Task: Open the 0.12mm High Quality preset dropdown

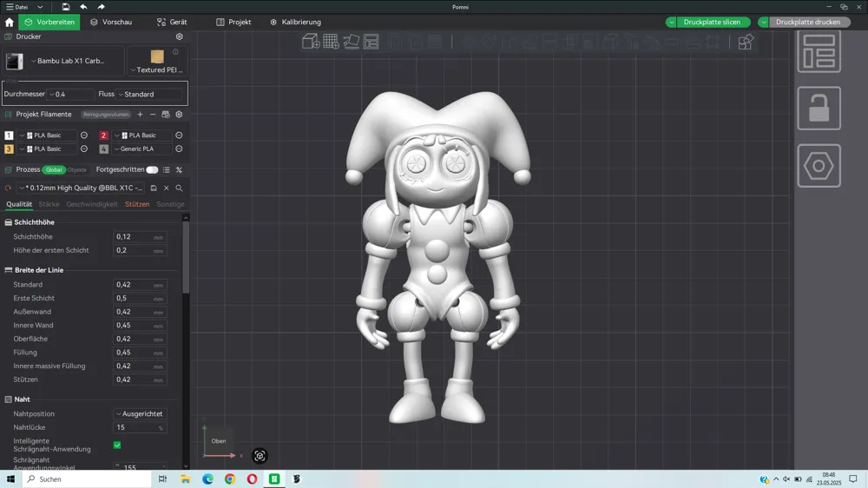Action: pyautogui.click(x=82, y=188)
